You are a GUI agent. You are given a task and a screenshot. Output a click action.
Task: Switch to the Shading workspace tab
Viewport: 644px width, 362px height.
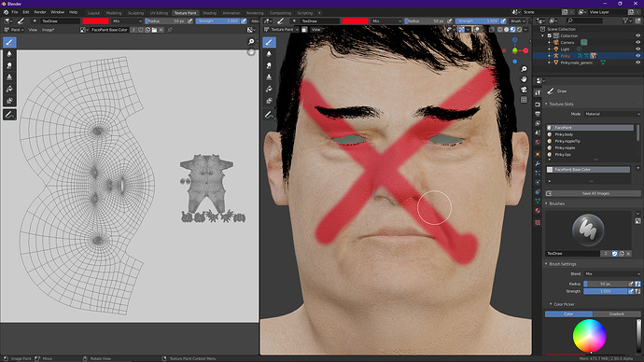click(209, 13)
